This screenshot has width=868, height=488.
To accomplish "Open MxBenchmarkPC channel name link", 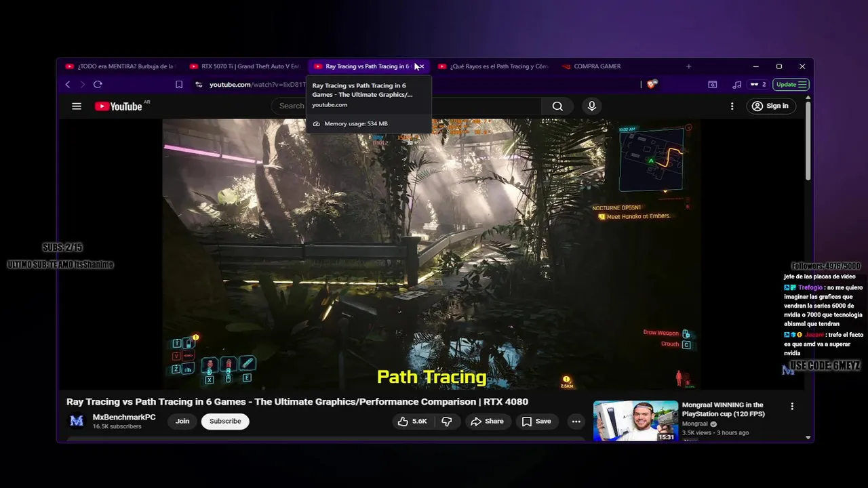I will point(124,417).
